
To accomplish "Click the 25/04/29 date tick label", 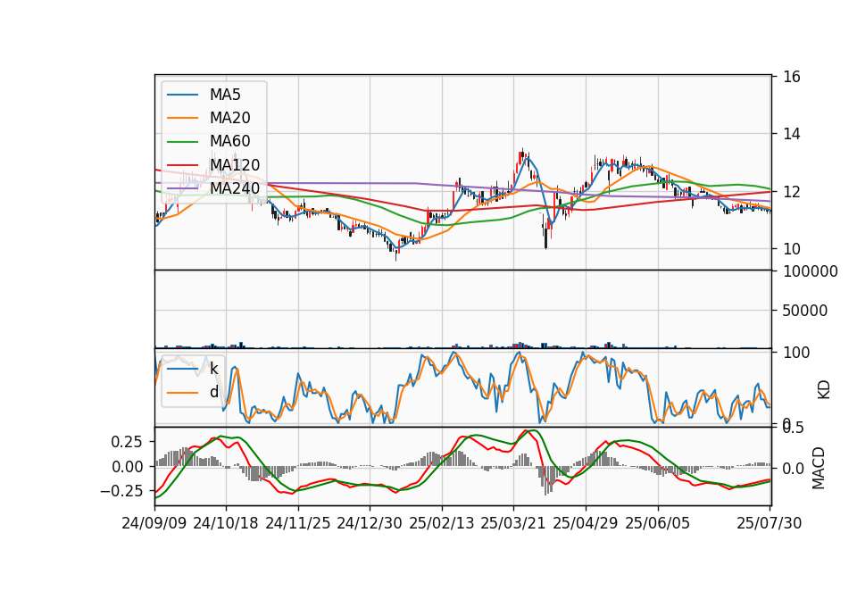I will tap(586, 523).
